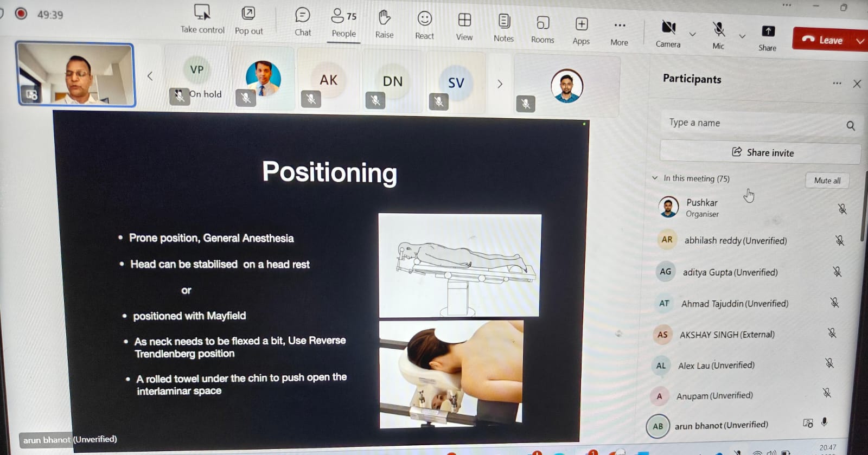
Task: Toggle aditya Gupta's muted mic icon
Action: (837, 271)
